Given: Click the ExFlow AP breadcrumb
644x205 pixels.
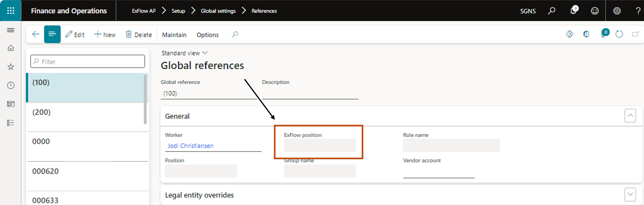Looking at the screenshot, I should (144, 11).
